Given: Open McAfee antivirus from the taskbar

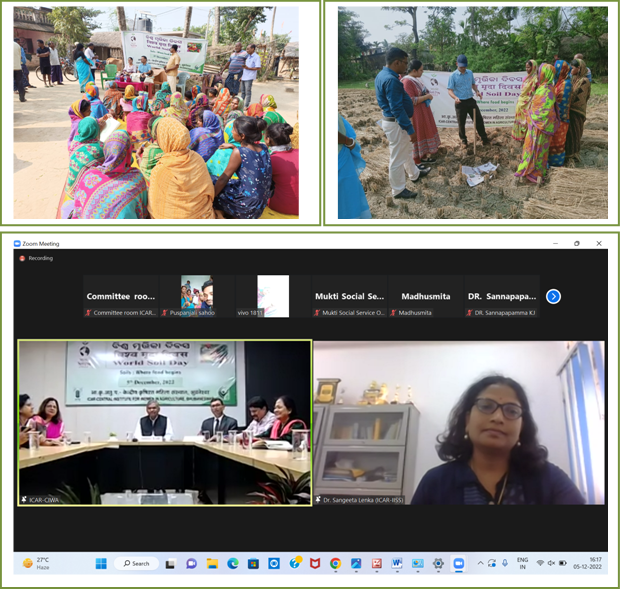Looking at the screenshot, I should pos(315,563).
